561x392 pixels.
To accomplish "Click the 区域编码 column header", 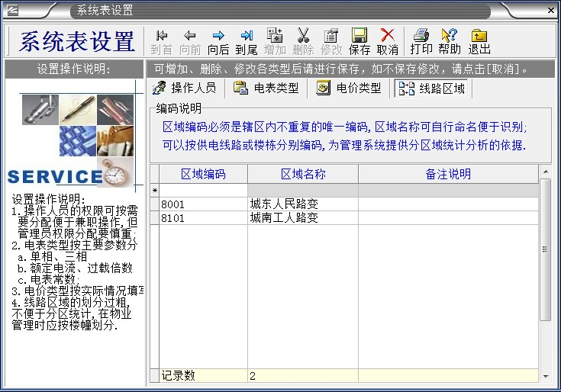I will (x=203, y=174).
